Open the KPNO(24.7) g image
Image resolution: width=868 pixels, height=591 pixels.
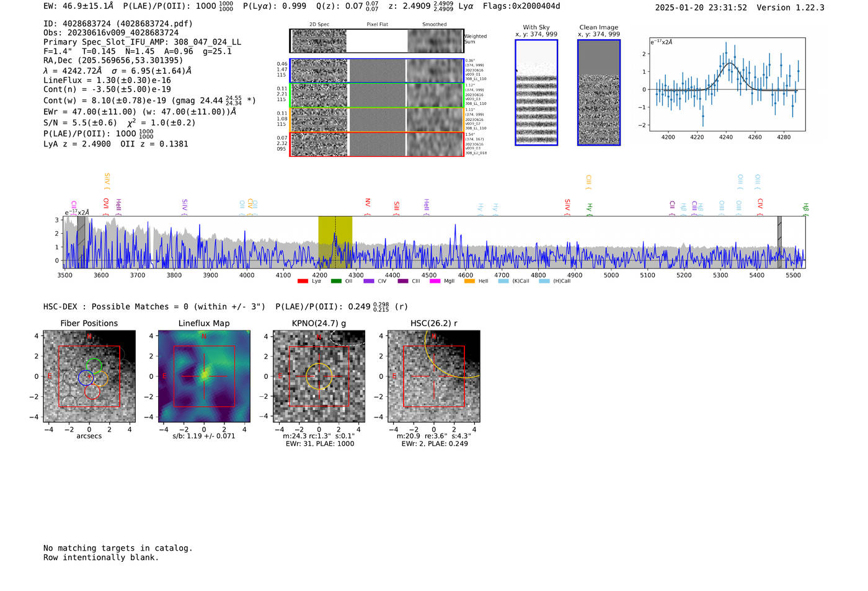[319, 376]
